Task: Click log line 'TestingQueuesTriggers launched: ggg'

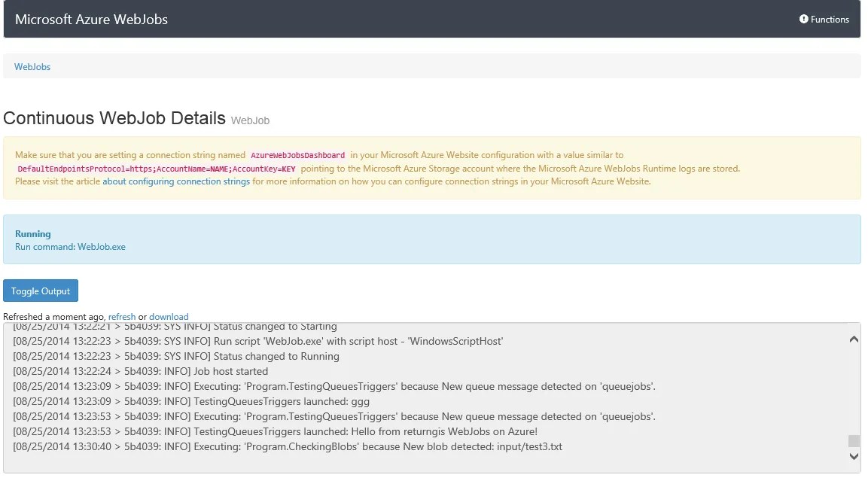Action: tap(191, 401)
